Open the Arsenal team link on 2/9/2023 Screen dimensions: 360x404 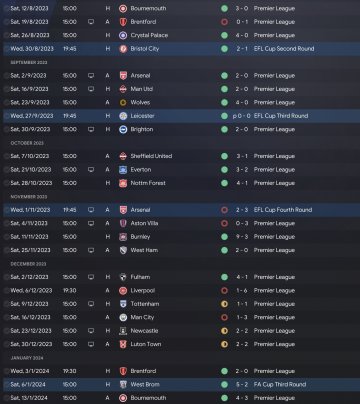140,76
